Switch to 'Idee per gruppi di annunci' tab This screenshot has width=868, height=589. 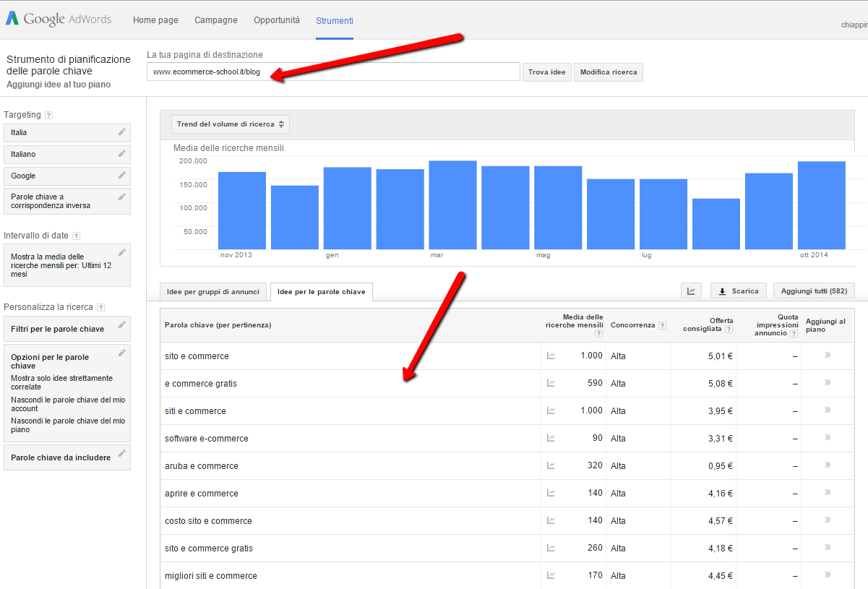coord(212,292)
